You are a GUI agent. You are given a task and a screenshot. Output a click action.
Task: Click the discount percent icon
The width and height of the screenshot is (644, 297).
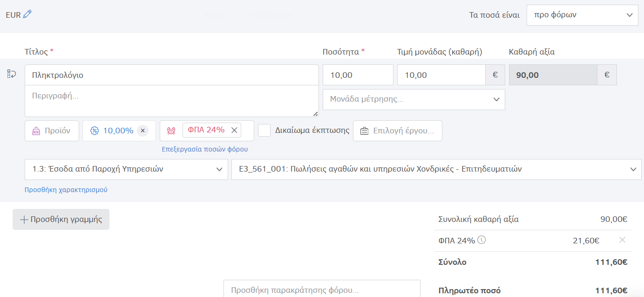pyautogui.click(x=95, y=131)
